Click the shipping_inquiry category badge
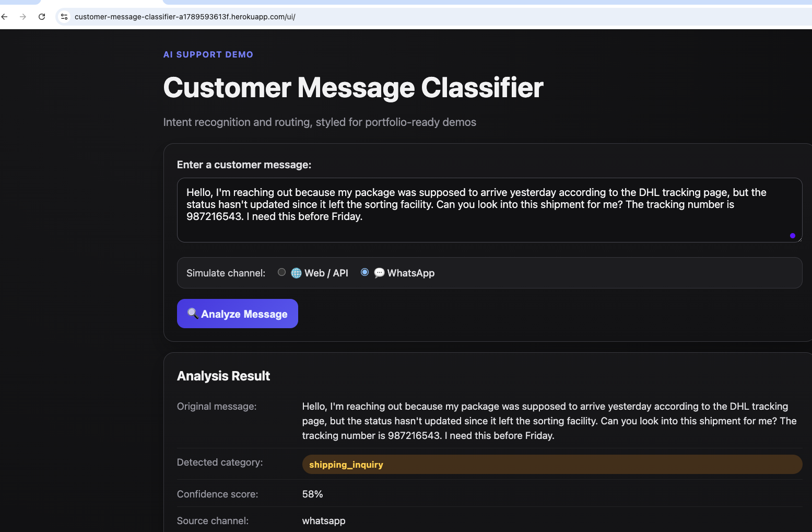Image resolution: width=812 pixels, height=532 pixels. (x=552, y=465)
